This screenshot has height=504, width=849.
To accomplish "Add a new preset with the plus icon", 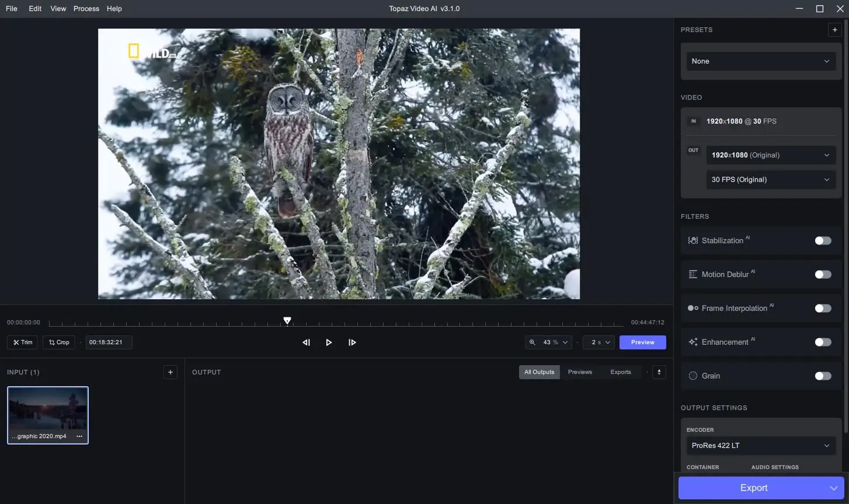I will click(x=835, y=29).
